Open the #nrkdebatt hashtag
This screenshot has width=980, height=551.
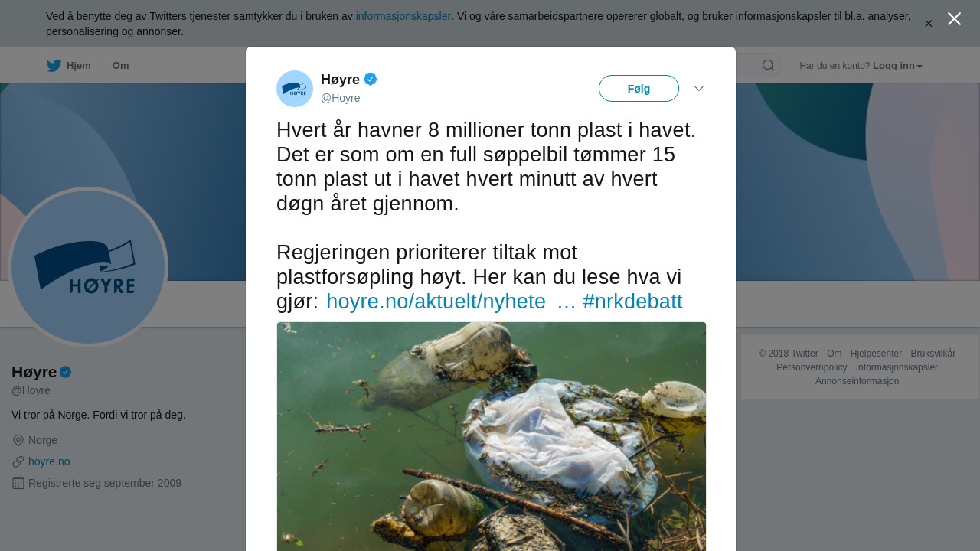coord(632,302)
